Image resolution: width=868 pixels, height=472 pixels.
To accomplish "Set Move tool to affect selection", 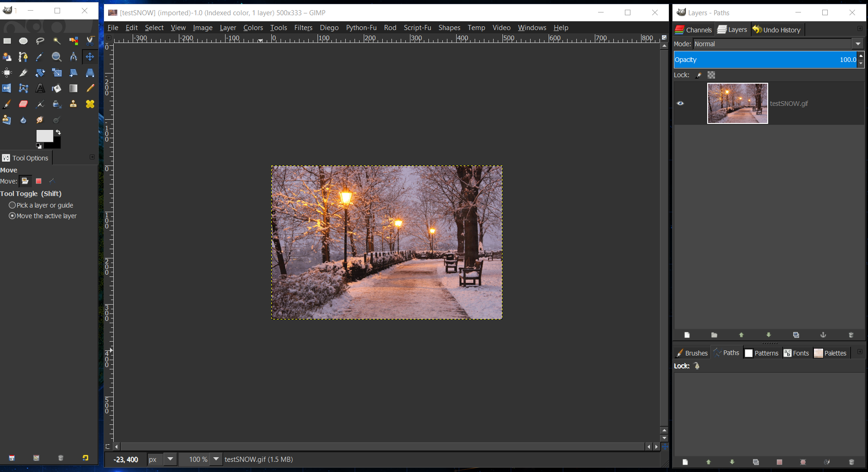I will click(x=39, y=181).
